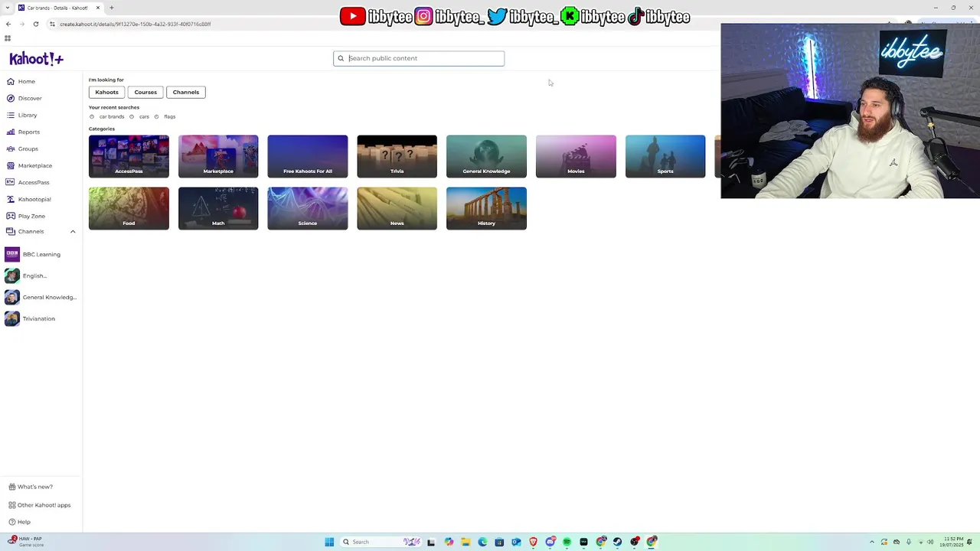The height and width of the screenshot is (551, 980).
Task: Click the site info icon in address bar
Action: tap(52, 24)
